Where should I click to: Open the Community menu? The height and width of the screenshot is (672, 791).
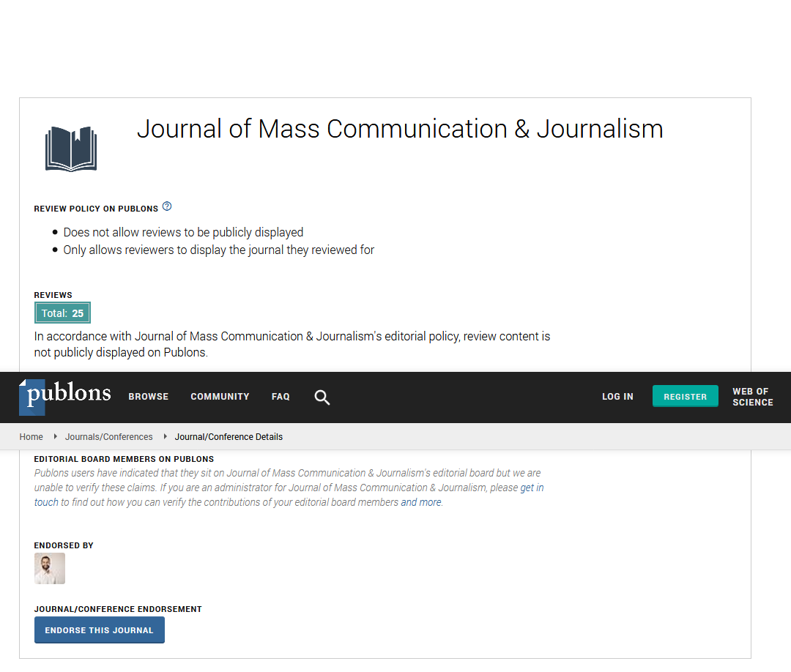point(220,397)
